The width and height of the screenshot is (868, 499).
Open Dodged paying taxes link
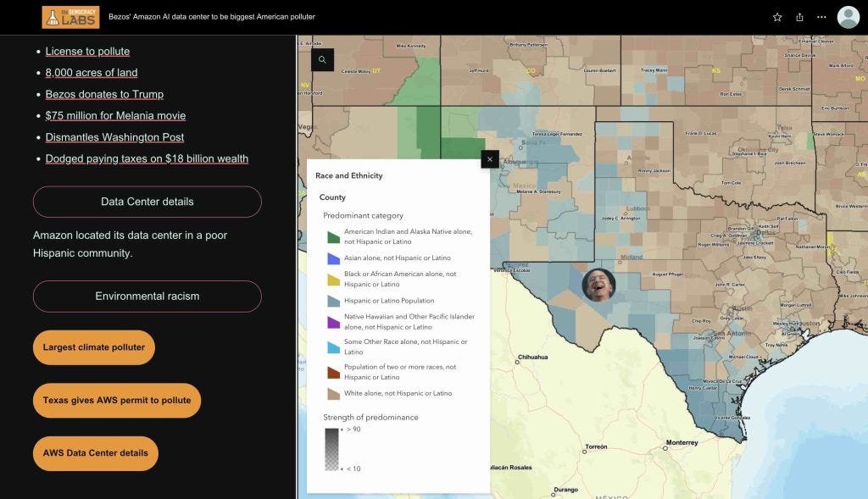[147, 158]
